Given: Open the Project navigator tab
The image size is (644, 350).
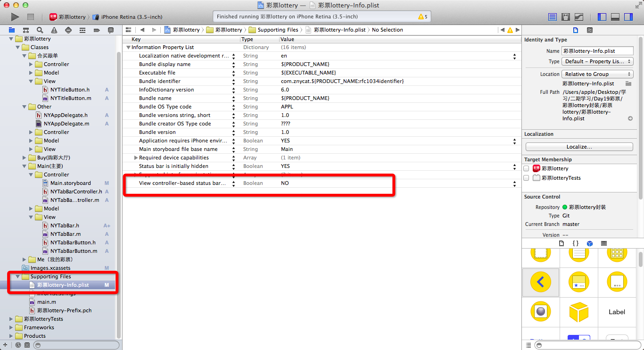Looking at the screenshot, I should (12, 30).
